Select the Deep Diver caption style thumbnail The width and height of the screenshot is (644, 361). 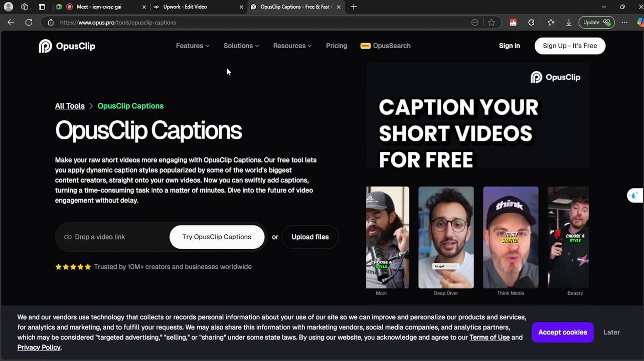coord(446,238)
